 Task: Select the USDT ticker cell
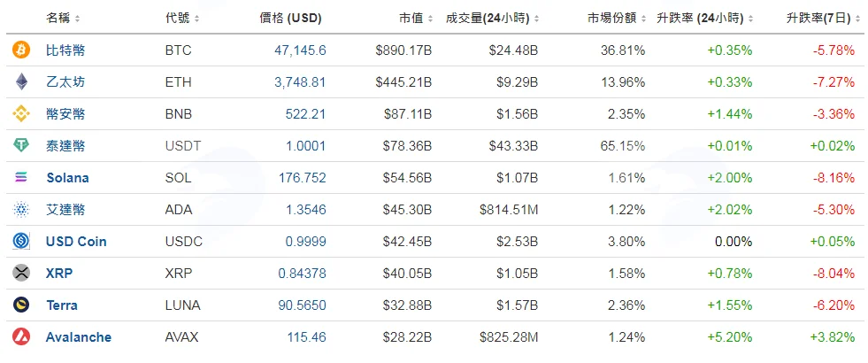tap(183, 146)
